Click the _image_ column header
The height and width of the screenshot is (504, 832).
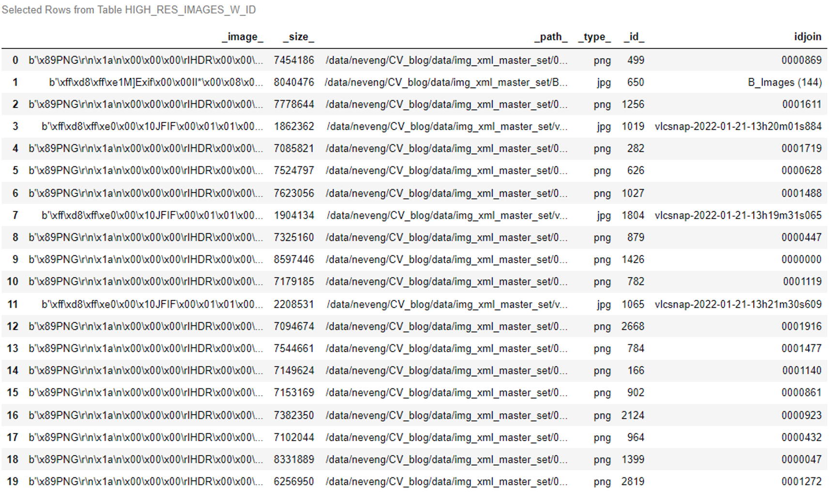point(242,37)
